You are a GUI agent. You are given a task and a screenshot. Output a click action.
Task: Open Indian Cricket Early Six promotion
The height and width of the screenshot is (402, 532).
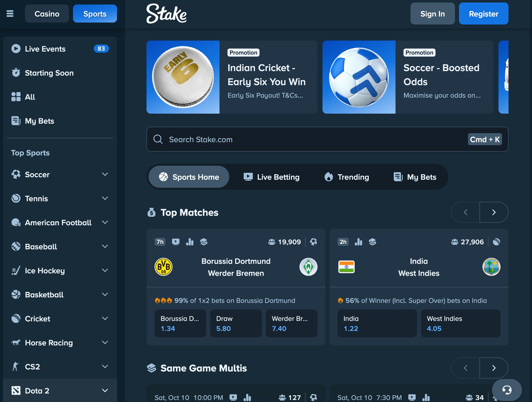click(232, 77)
